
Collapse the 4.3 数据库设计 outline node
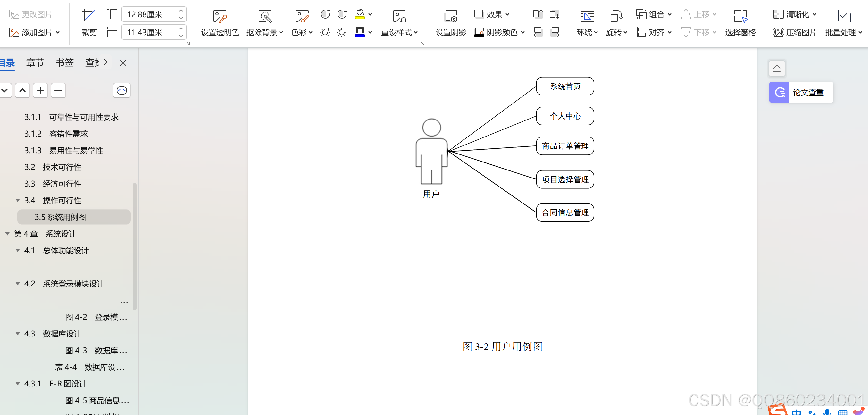[x=18, y=334]
